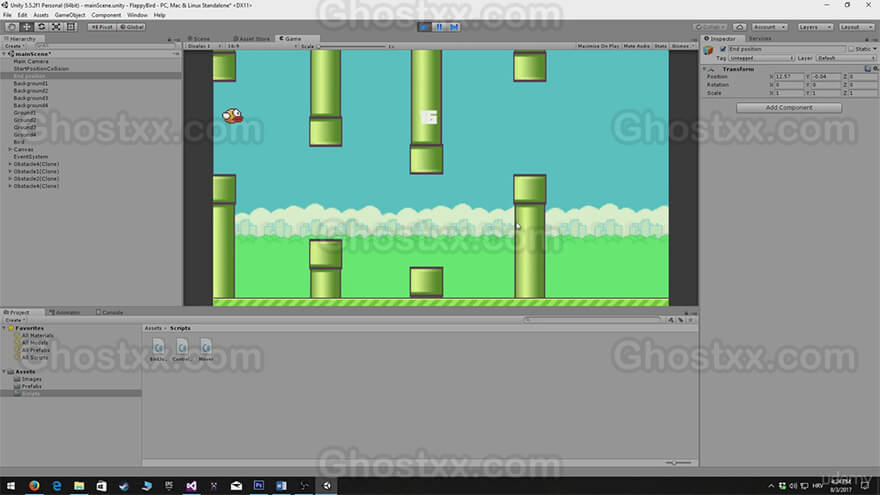This screenshot has height=495, width=880.
Task: Open the Window menu
Action: [137, 15]
